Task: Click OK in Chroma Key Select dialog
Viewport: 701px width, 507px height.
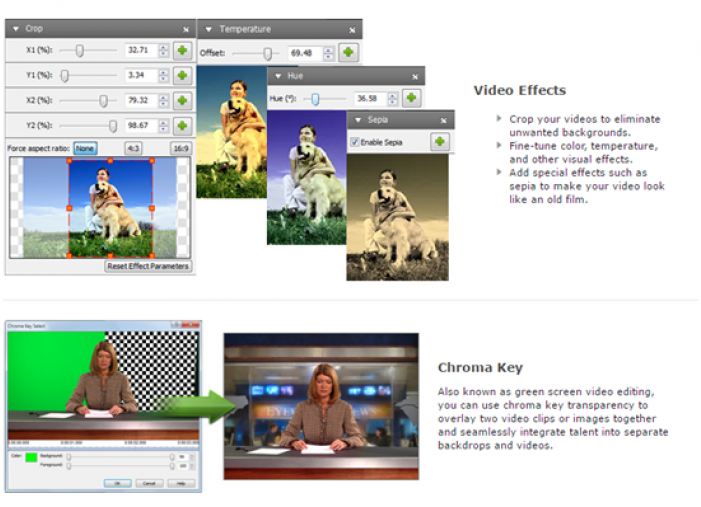Action: click(118, 483)
